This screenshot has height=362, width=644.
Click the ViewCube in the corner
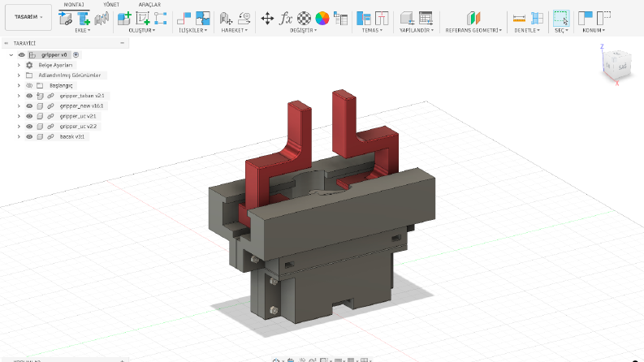(616, 65)
